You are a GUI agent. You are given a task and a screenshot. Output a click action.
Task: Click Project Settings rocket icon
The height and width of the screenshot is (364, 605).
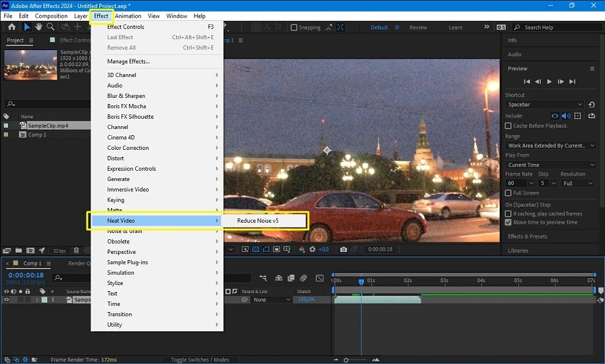point(42,251)
